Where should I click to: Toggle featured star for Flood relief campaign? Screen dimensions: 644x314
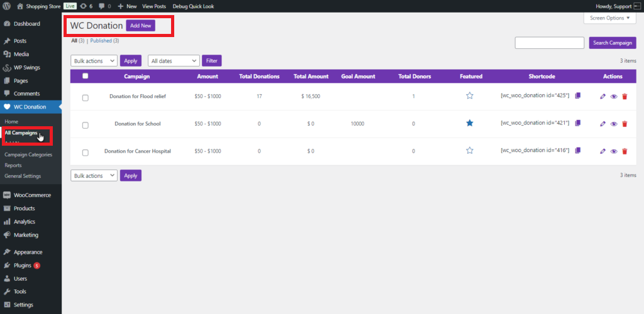click(470, 95)
